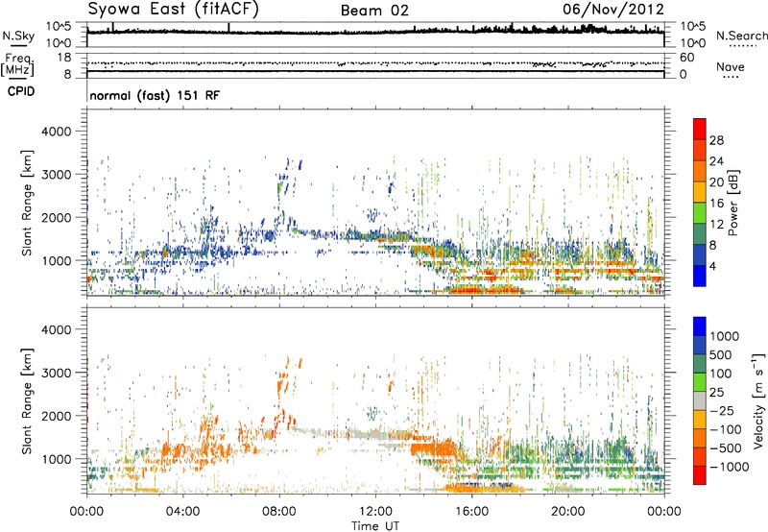This screenshot has width=768, height=532.
Task: Click the "CPID" row label
Action: pos(21,91)
